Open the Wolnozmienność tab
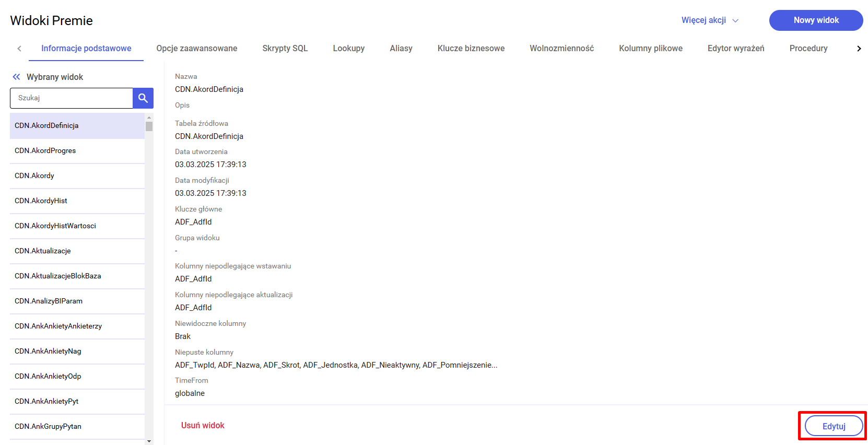Viewport: 868px width, 445px height. [x=562, y=49]
